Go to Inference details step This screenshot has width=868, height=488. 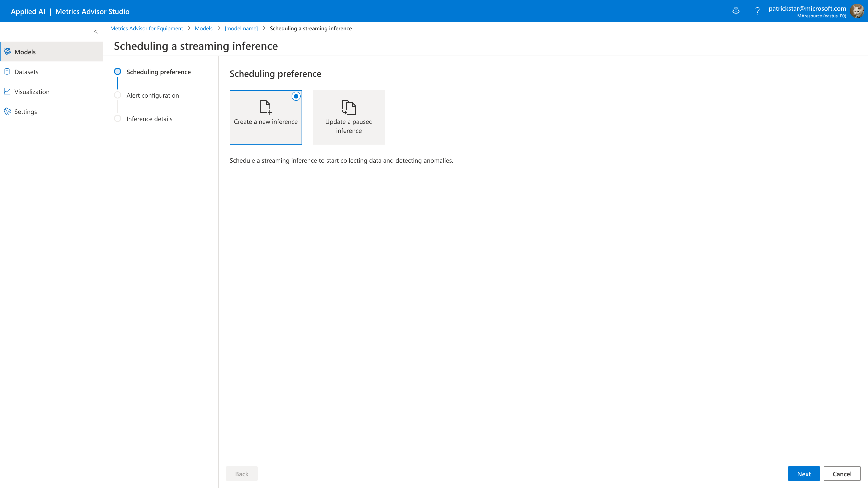pyautogui.click(x=149, y=119)
